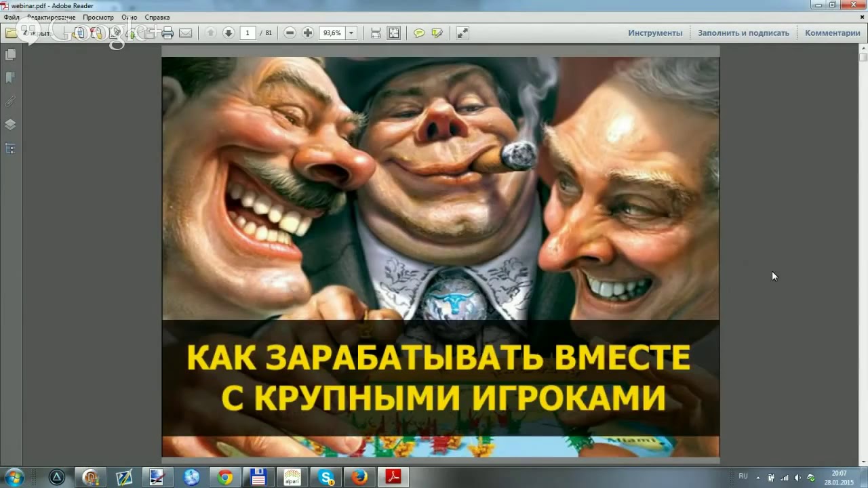This screenshot has height=488, width=868.
Task: Open the Заполнить и подписать panel
Action: [744, 33]
